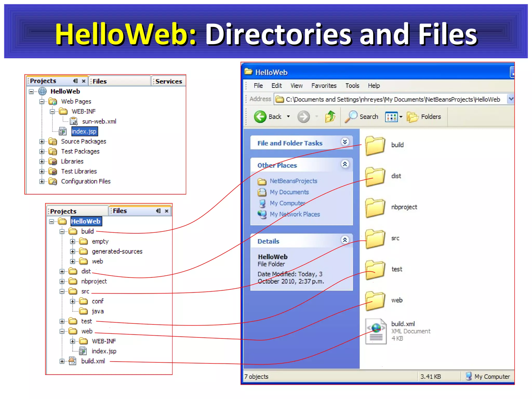Expand the Test Libraries node

click(42, 171)
